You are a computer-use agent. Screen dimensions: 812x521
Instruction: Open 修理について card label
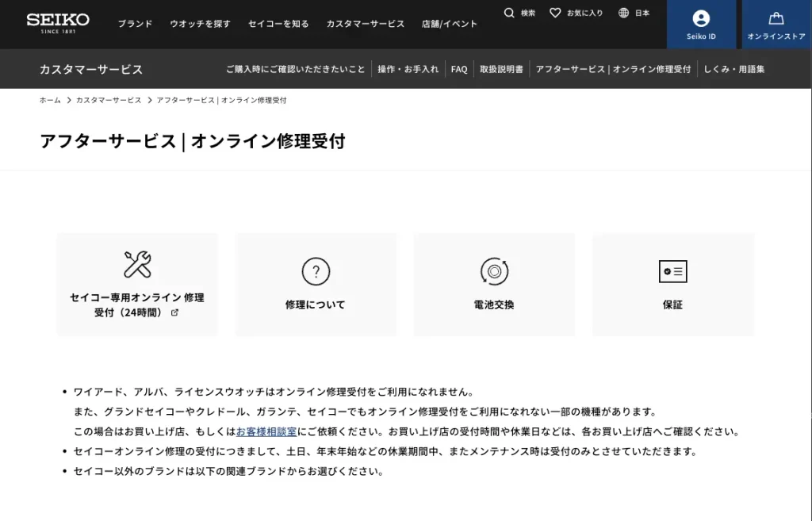[316, 305]
